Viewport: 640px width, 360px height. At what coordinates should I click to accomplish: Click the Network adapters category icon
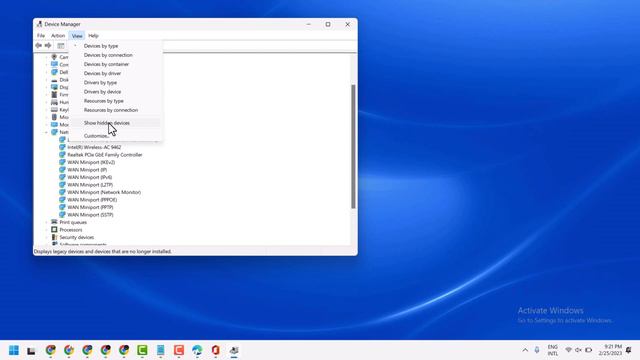(54, 132)
